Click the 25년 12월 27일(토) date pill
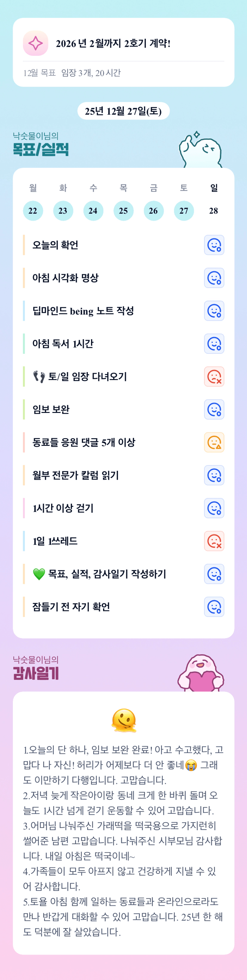The width and height of the screenshot is (247, 980). 123,111
